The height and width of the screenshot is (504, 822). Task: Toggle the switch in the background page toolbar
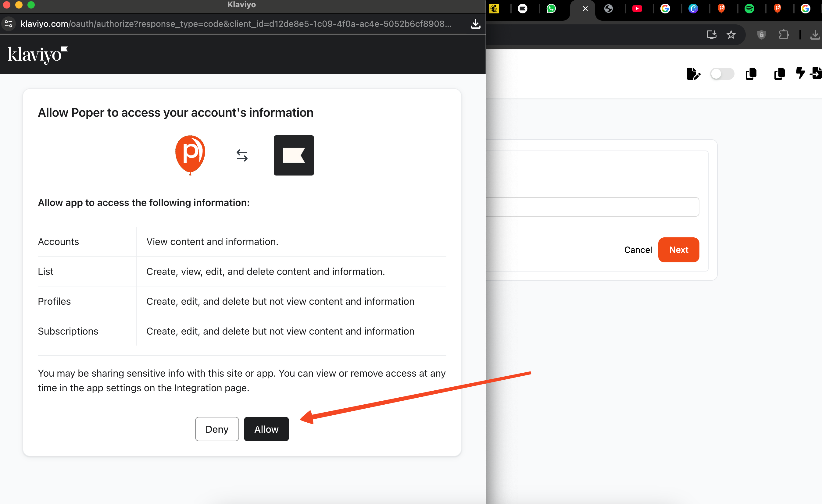[x=722, y=74]
